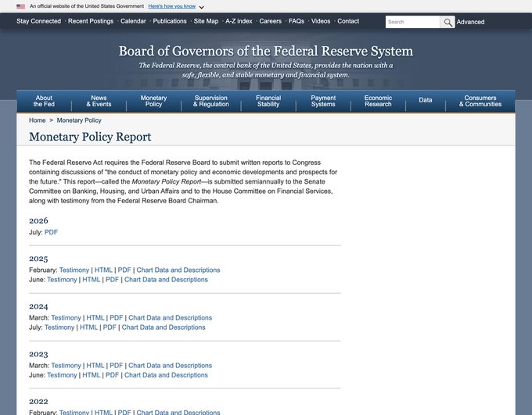The height and width of the screenshot is (415, 532).
Task: Click the search magnifier icon
Action: [x=448, y=22]
